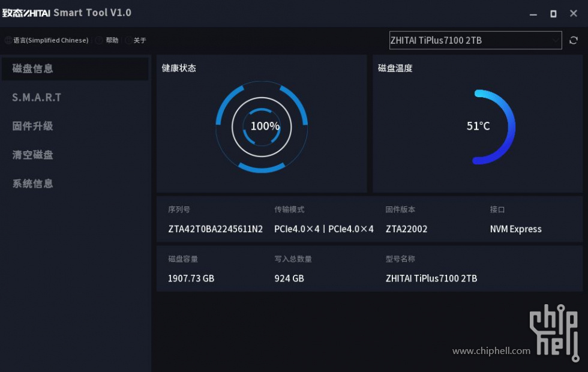This screenshot has width=588, height=372.
Task: Switch to the S.M.A.R.T tab
Action: [37, 97]
